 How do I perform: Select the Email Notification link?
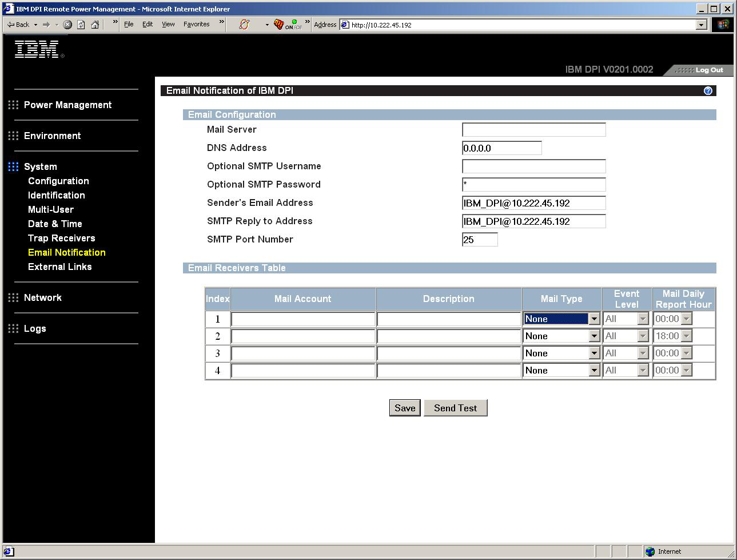tap(66, 252)
